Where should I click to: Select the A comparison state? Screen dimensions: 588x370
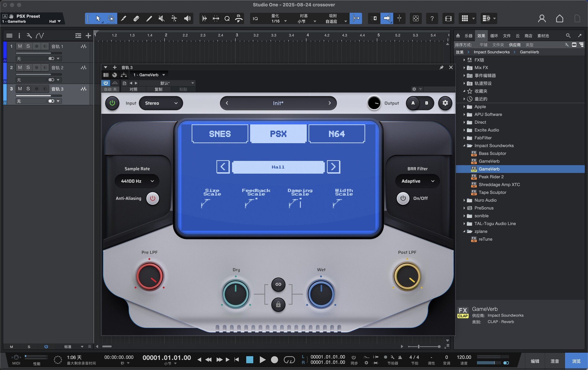coord(413,103)
